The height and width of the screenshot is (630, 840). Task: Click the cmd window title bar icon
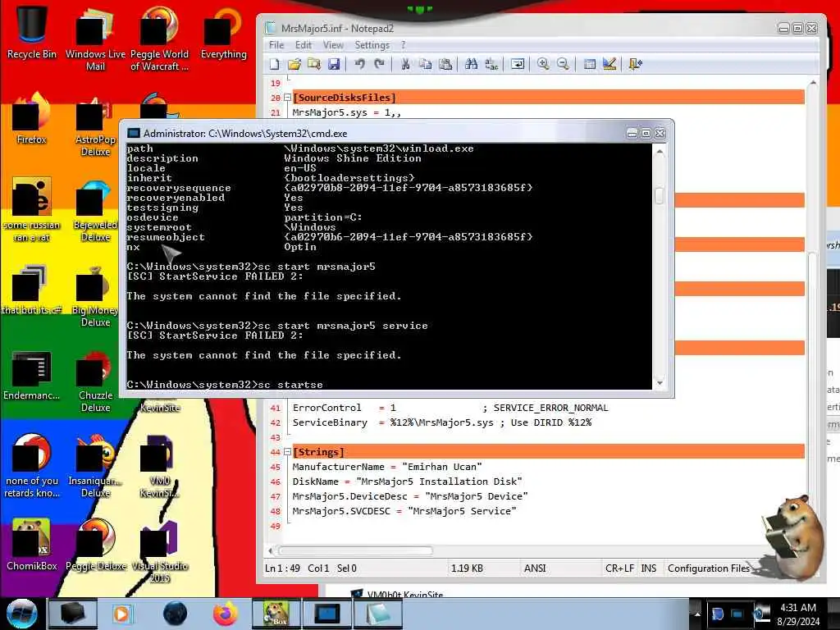pos(134,134)
